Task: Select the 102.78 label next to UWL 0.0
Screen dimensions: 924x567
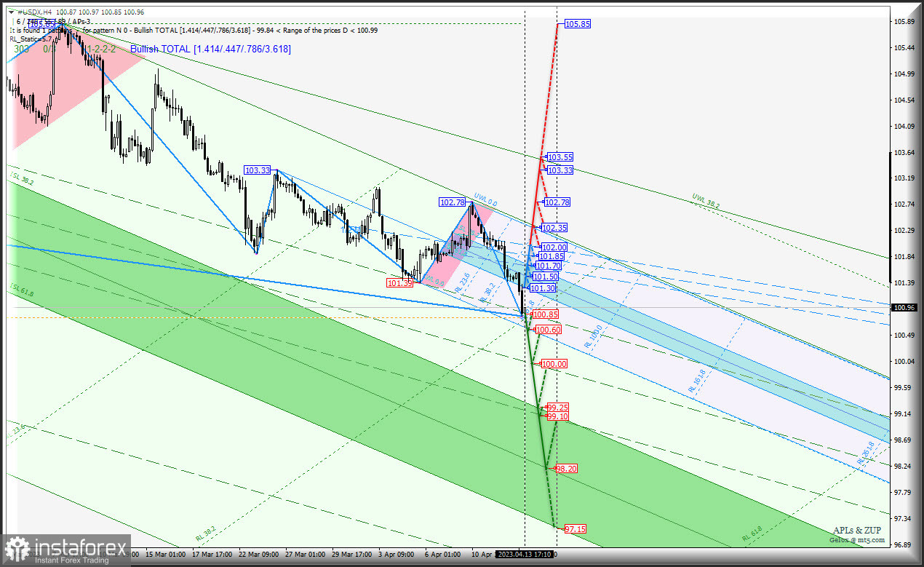Action: click(x=452, y=202)
